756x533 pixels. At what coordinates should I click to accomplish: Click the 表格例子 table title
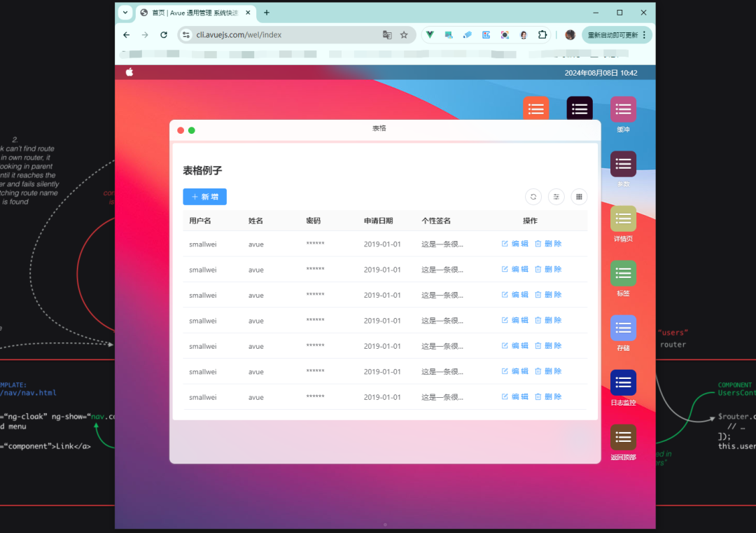click(x=202, y=170)
